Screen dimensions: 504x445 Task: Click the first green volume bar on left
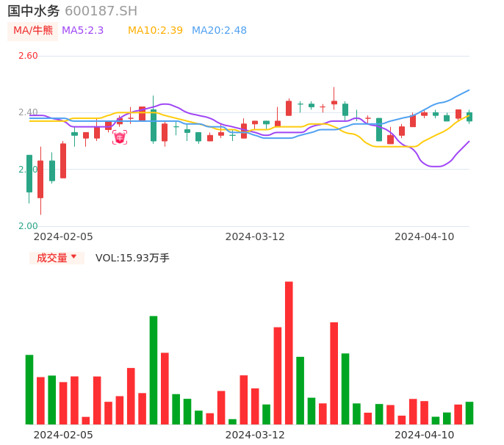(x=29, y=389)
